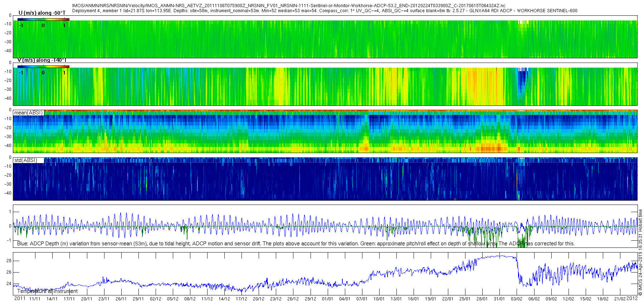Click the U velocity colorbar scale
Image resolution: width=644 pixels, height=304 pixels.
(43, 19)
